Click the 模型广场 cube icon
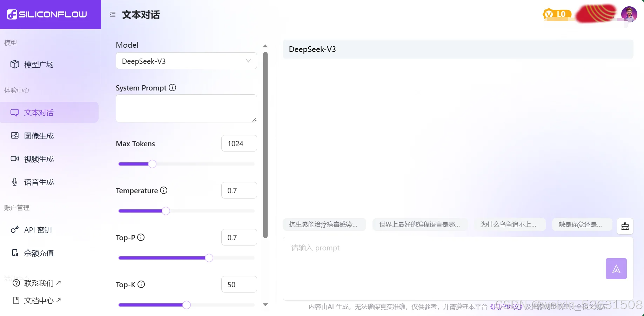This screenshot has width=644, height=316. (15, 64)
